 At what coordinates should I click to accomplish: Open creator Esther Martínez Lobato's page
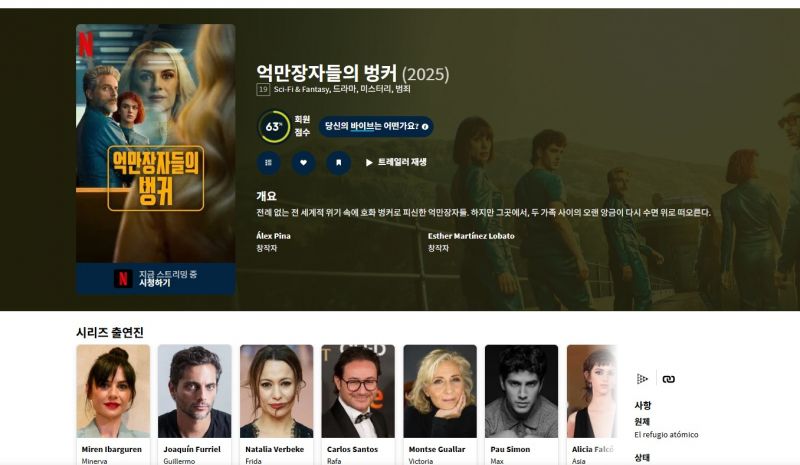tap(471, 236)
